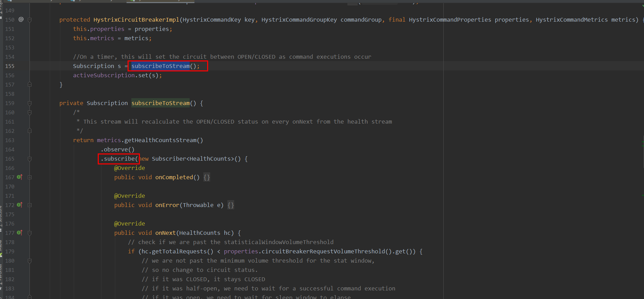The height and width of the screenshot is (299, 644).
Task: Expand the folded {} body after onError(Throwable e)
Action: 230,205
